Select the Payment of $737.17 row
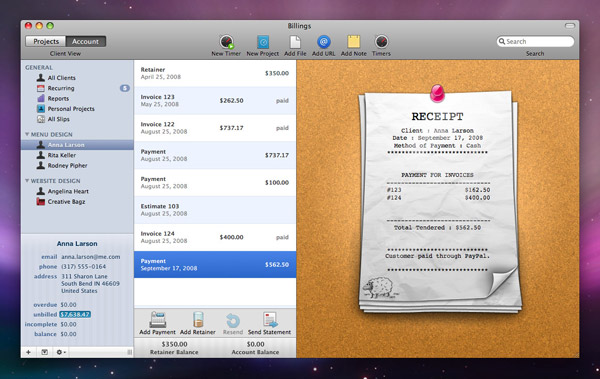Viewport: 600px width, 379px height. [x=215, y=155]
